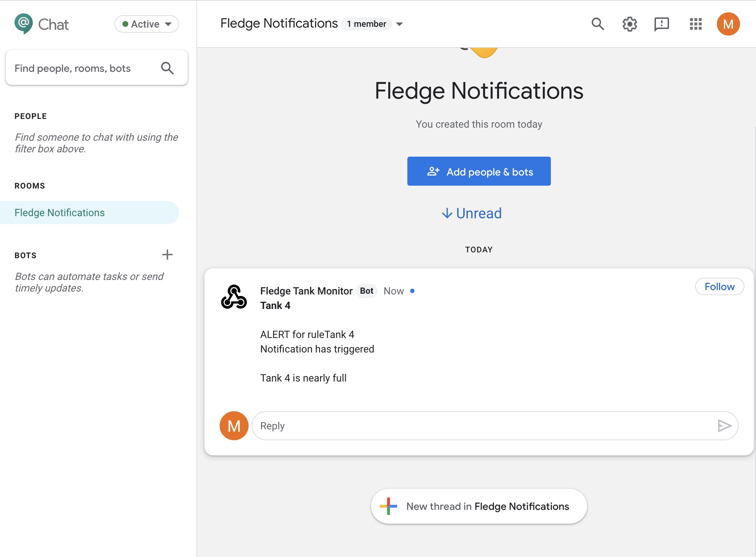Click the send feedback icon
The height and width of the screenshot is (557, 756).
click(x=661, y=24)
